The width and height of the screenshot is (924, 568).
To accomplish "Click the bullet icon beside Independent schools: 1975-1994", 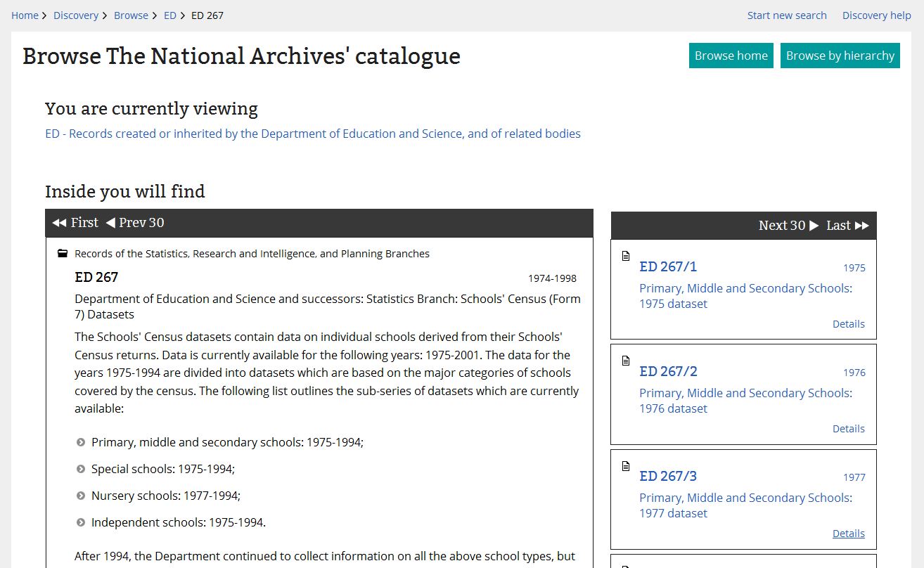I will pos(81,523).
